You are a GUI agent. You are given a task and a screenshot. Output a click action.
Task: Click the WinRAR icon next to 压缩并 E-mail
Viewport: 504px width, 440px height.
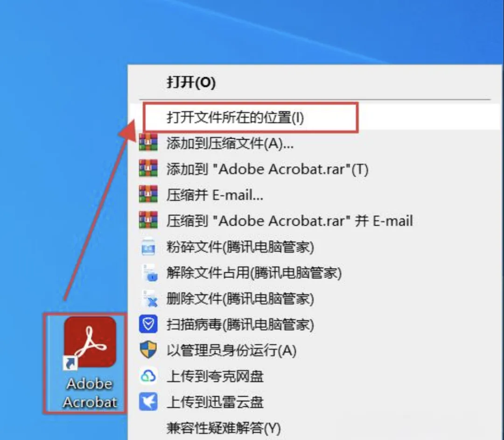(148, 194)
